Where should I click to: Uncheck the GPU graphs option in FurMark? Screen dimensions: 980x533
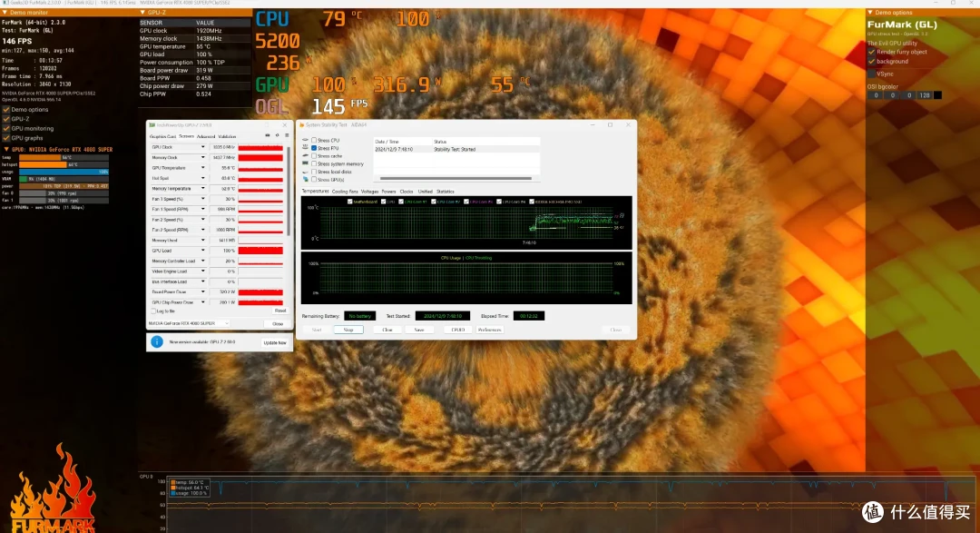click(6, 138)
